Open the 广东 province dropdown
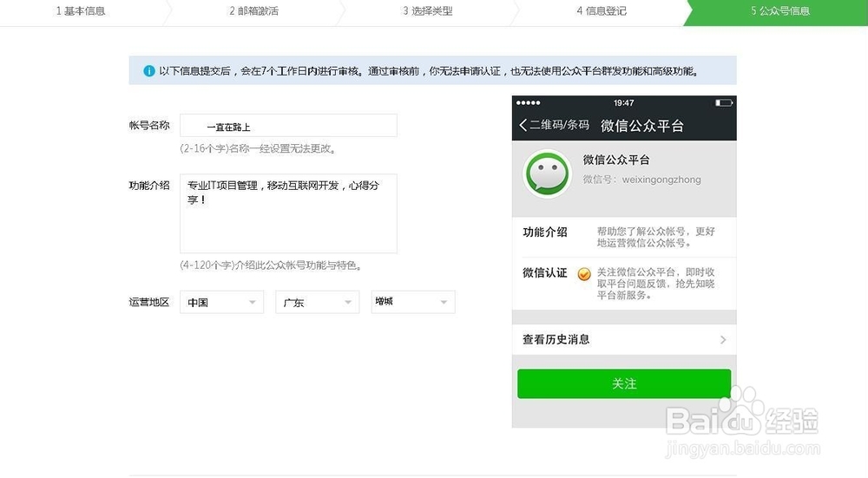868x478 pixels. [x=317, y=302]
